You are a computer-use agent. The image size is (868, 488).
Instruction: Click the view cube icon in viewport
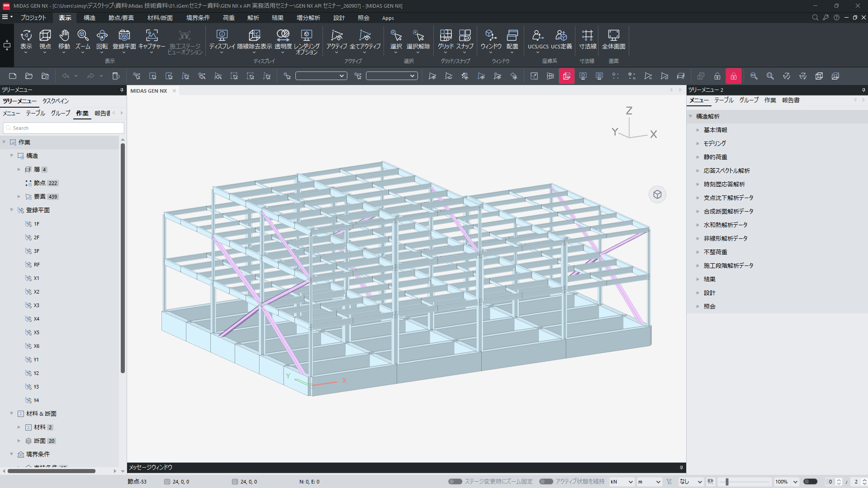click(x=657, y=194)
